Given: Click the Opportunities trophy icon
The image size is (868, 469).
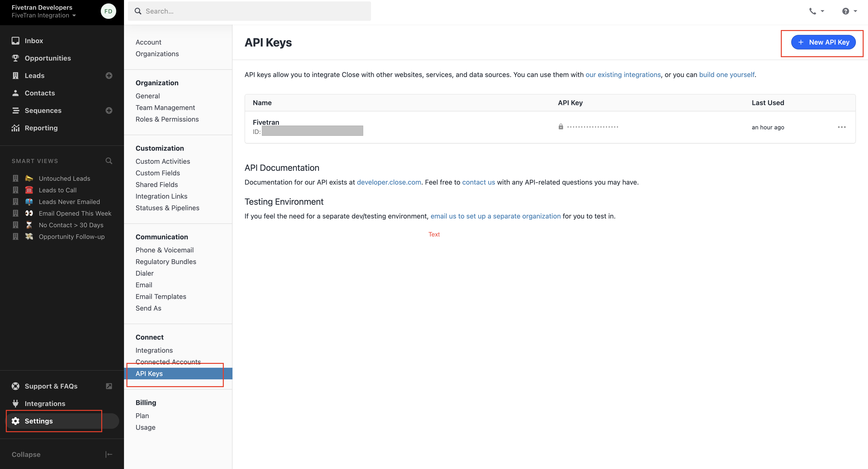Looking at the screenshot, I should [x=15, y=58].
